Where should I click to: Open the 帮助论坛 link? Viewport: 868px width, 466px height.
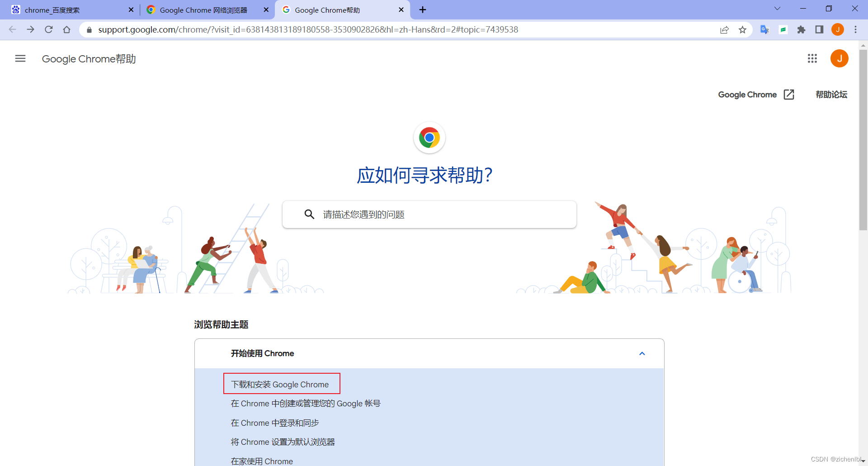click(x=831, y=95)
